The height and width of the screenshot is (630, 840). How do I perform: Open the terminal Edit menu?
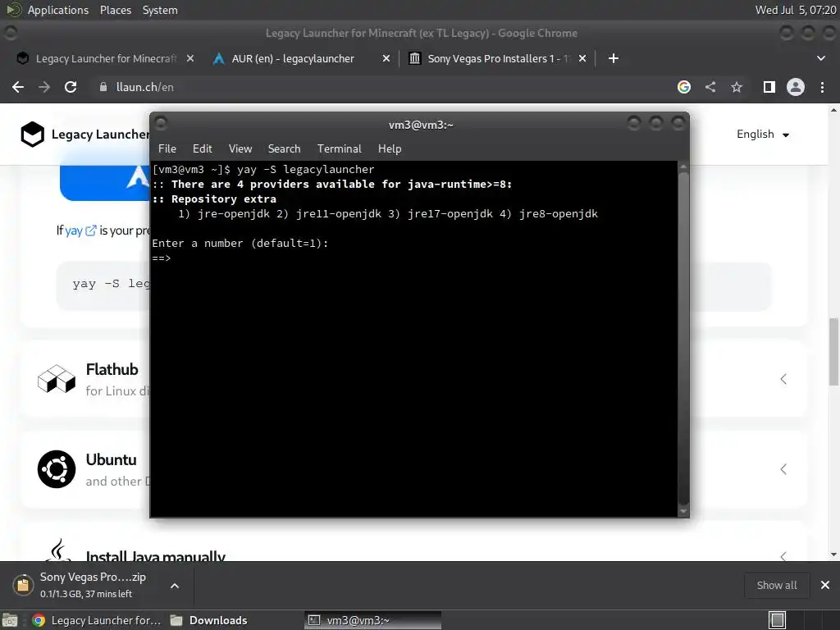[x=203, y=149]
